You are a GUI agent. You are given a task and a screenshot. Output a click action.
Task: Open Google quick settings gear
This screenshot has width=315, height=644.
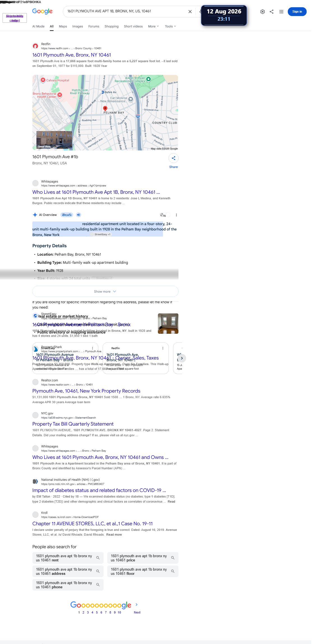click(x=263, y=11)
